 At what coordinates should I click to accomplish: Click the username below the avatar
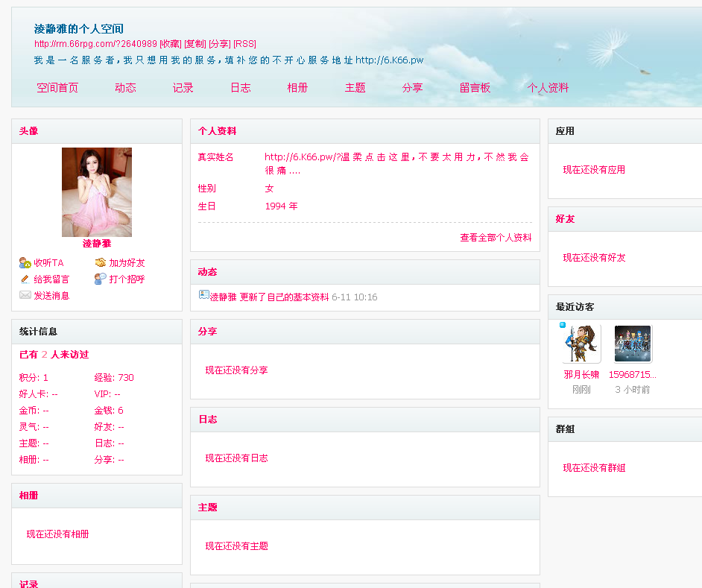(x=97, y=244)
